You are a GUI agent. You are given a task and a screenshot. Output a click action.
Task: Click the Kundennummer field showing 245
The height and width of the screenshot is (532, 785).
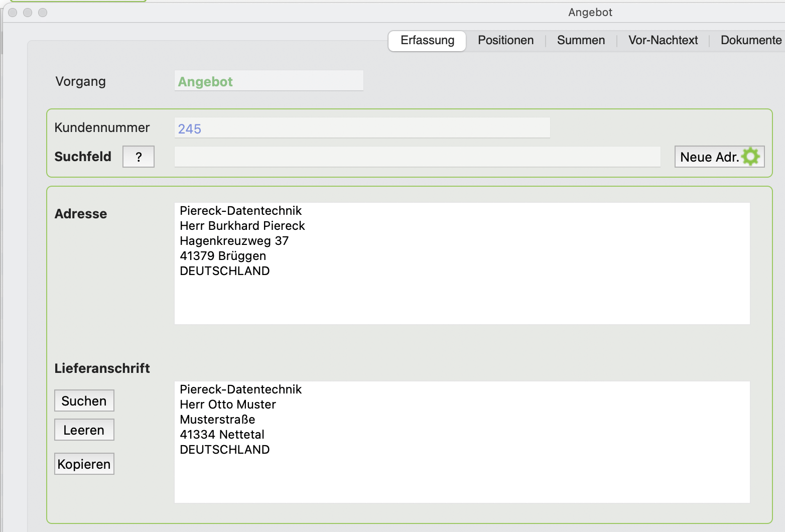click(x=361, y=128)
